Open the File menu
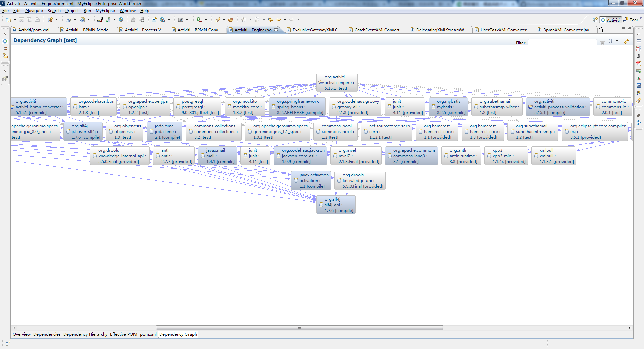The height and width of the screenshot is (349, 644). tap(5, 11)
